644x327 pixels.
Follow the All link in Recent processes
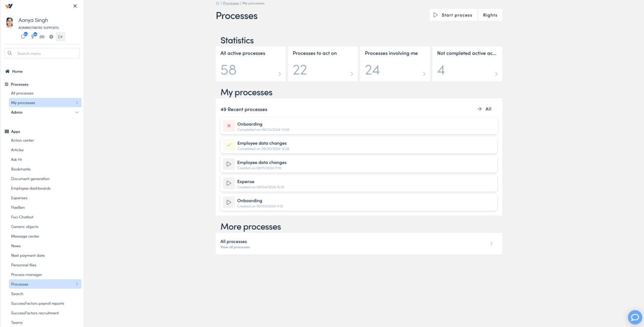(x=484, y=109)
